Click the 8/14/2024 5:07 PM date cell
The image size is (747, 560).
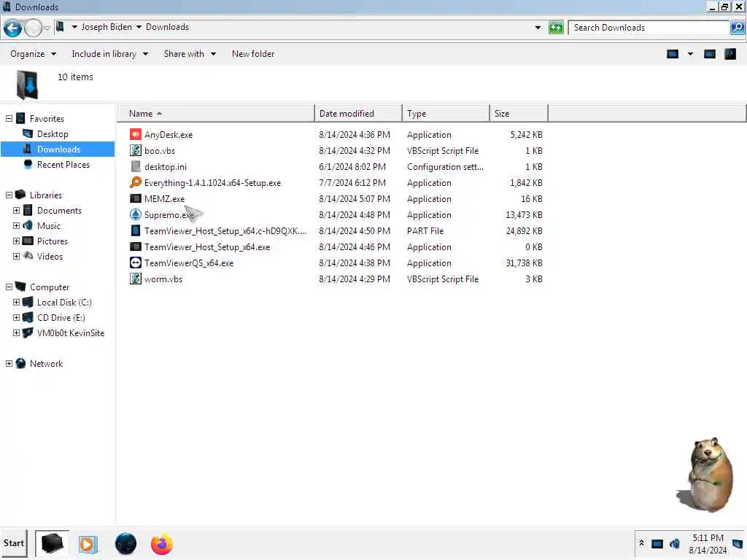pos(355,198)
